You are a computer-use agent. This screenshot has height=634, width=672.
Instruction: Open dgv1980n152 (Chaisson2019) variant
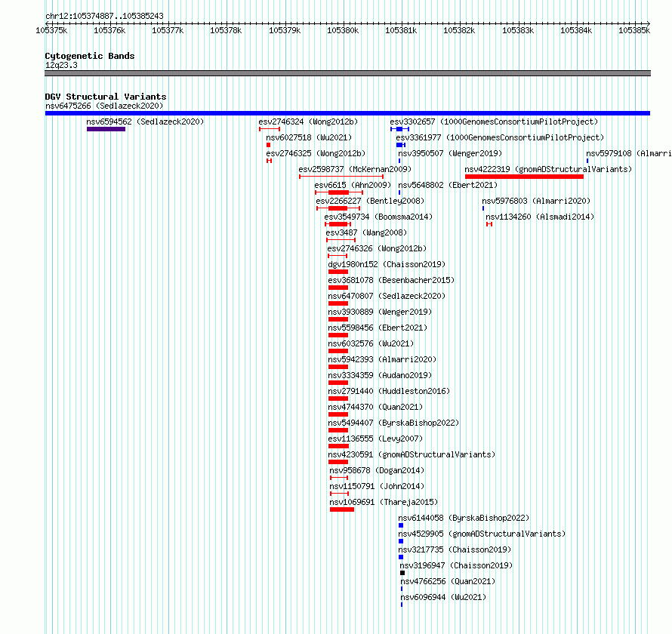point(387,264)
